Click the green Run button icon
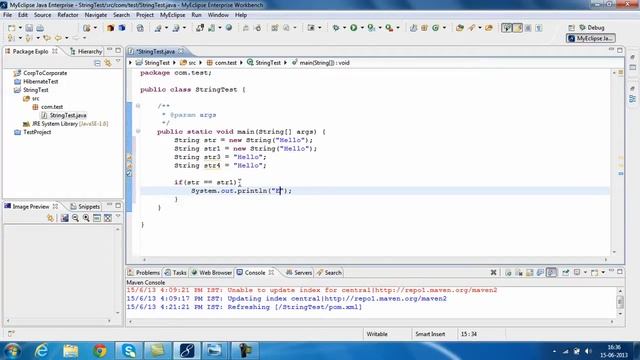The height and width of the screenshot is (360, 640). point(353,28)
